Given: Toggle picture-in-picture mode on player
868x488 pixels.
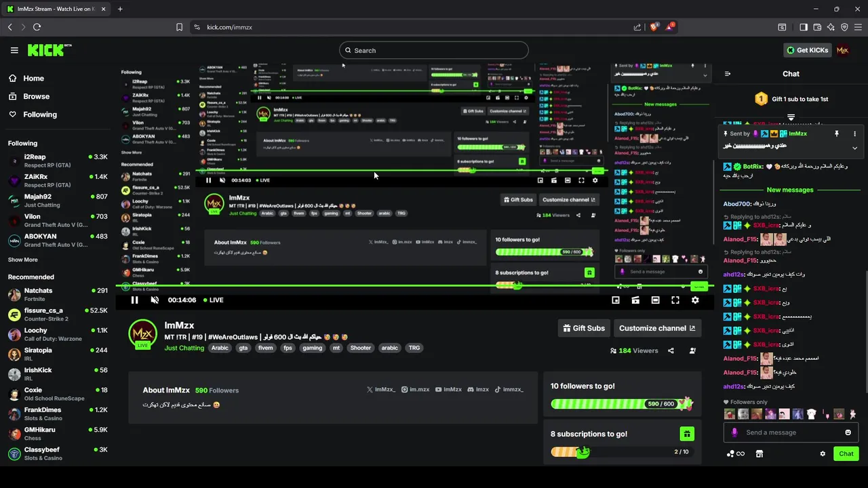Looking at the screenshot, I should point(616,300).
